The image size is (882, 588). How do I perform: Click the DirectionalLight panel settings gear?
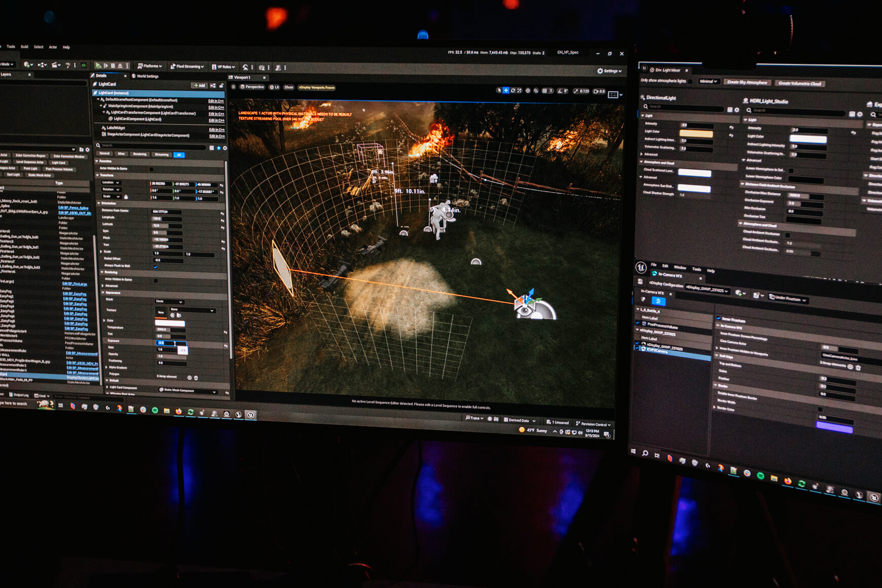pyautogui.click(x=737, y=109)
